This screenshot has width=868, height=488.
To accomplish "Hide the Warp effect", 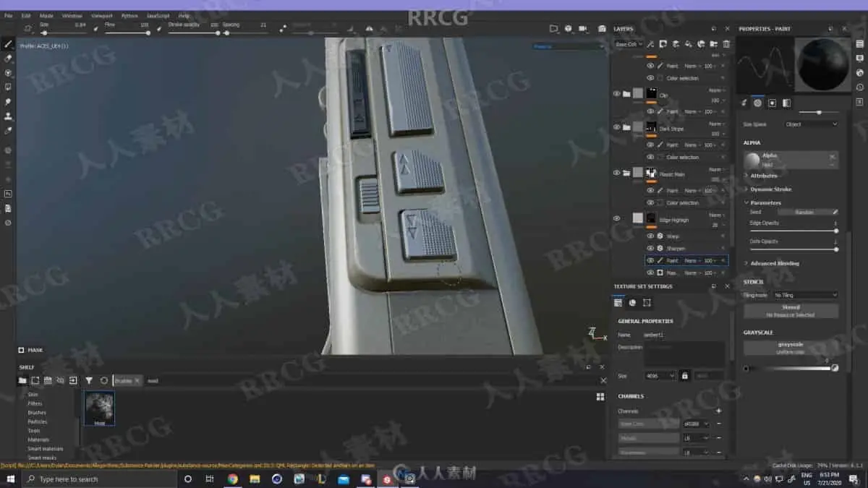I will 650,236.
